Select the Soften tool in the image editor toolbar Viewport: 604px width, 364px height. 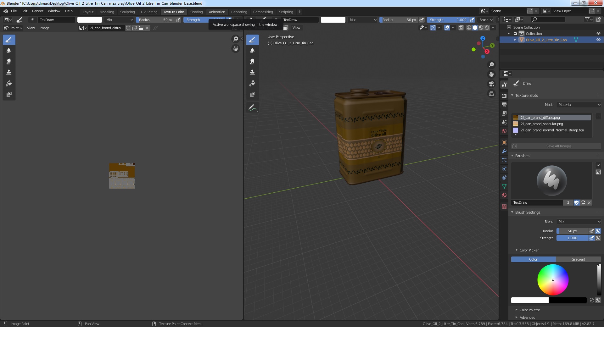click(9, 50)
